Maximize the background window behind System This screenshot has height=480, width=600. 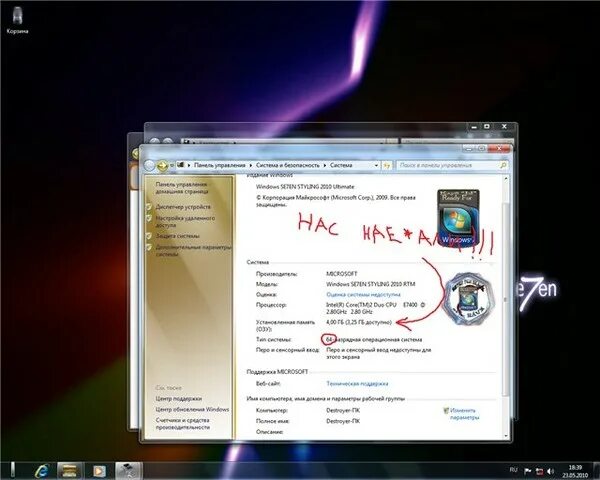pyautogui.click(x=487, y=127)
